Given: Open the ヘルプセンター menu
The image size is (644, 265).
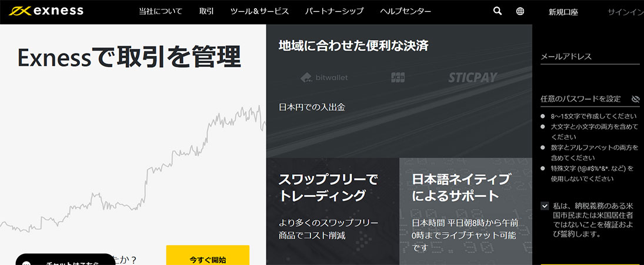Looking at the screenshot, I should (x=405, y=12).
